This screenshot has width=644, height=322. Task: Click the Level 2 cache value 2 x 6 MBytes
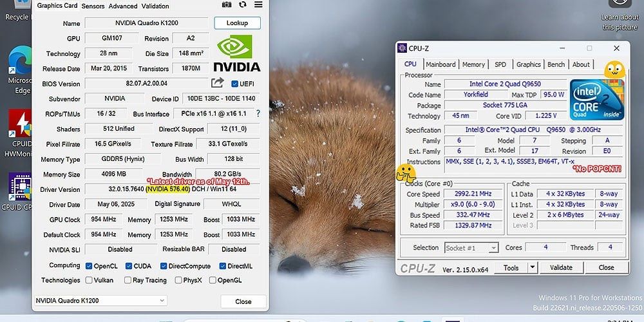tap(565, 215)
